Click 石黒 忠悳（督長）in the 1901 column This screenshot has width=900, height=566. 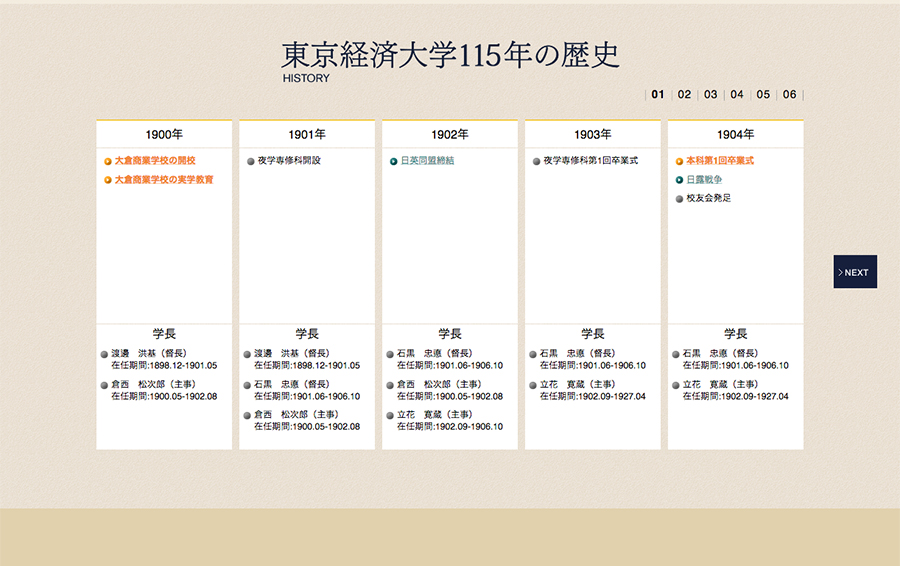point(292,384)
